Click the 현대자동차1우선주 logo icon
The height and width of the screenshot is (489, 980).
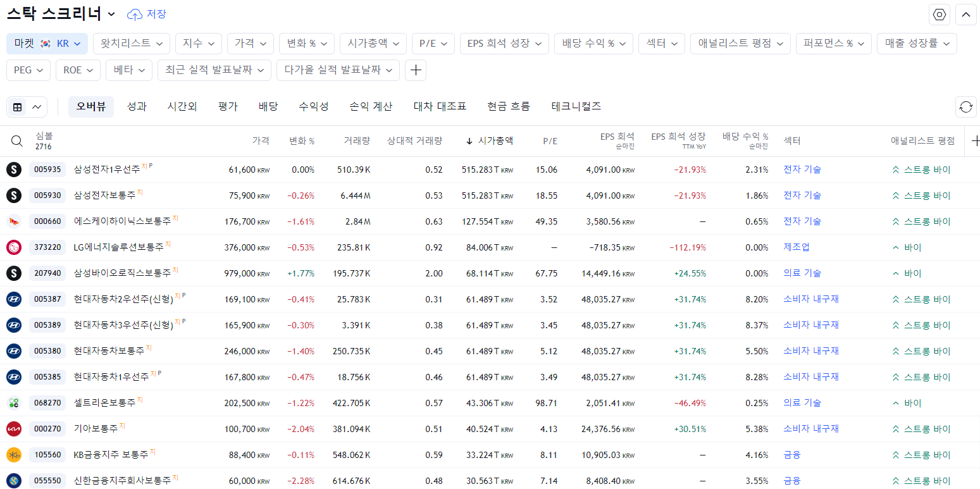tap(14, 377)
